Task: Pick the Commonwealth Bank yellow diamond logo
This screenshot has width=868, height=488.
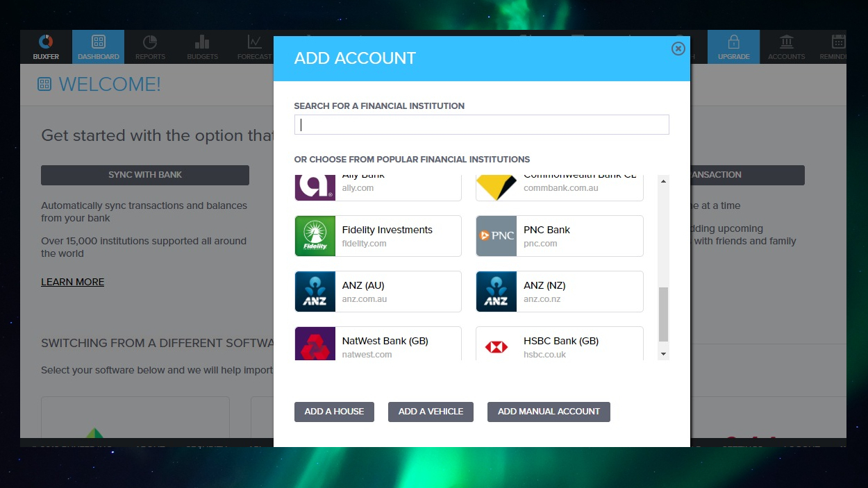Action: (496, 188)
